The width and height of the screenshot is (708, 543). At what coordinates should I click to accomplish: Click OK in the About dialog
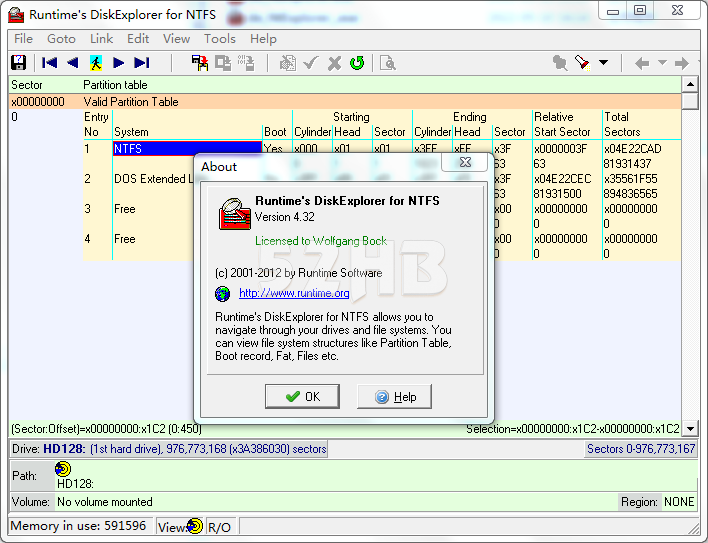click(303, 396)
